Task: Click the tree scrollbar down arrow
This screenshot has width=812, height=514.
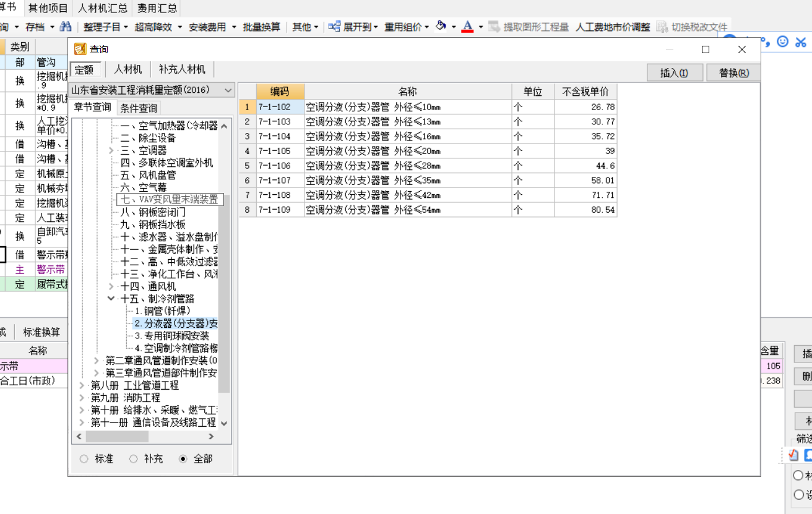Action: tap(224, 423)
